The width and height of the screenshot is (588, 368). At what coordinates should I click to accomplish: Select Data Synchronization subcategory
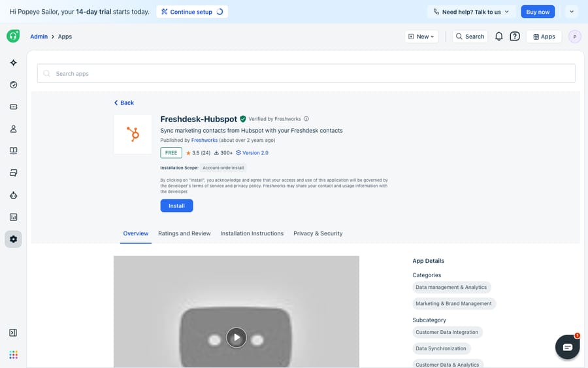pyautogui.click(x=441, y=348)
